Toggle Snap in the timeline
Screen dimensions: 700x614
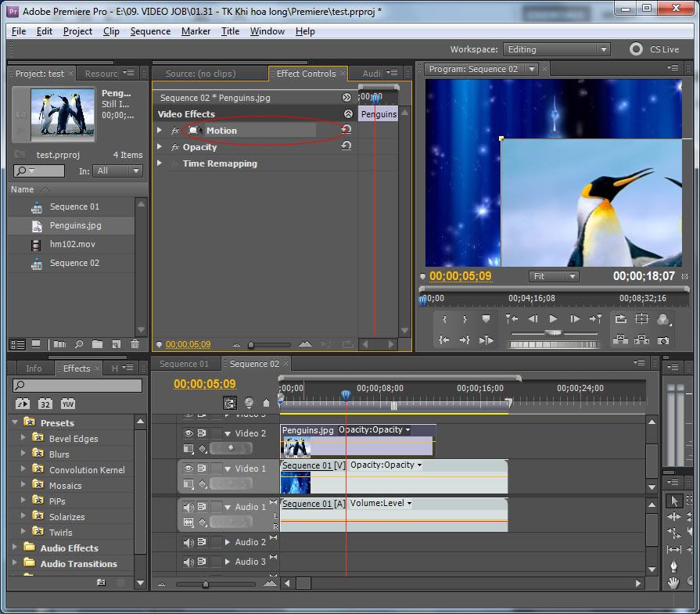(x=230, y=404)
